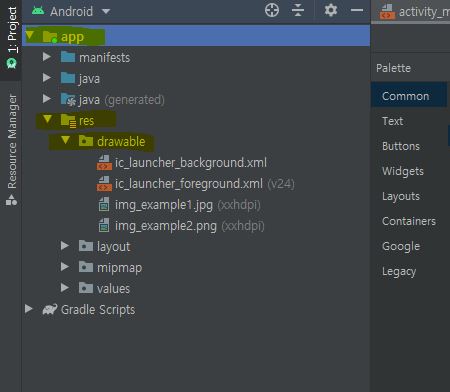Image resolution: width=450 pixels, height=392 pixels.
Task: Click the XML icon on activity_m tab
Action: point(387,12)
